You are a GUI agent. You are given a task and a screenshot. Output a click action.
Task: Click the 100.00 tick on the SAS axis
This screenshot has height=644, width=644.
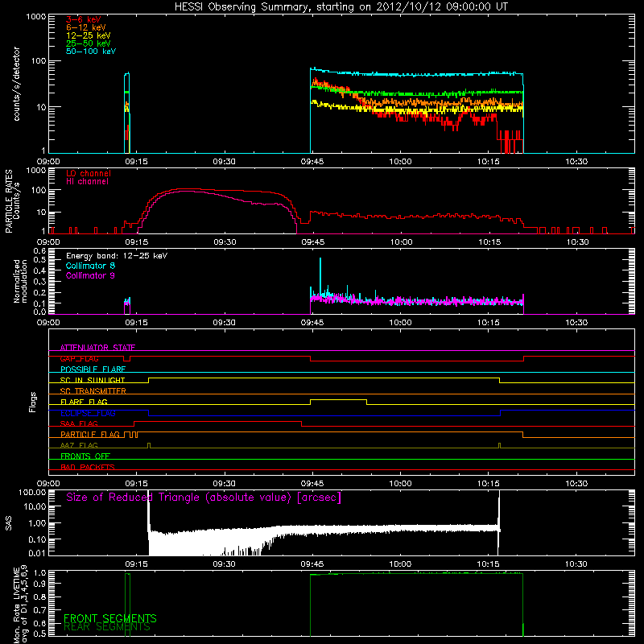click(32, 493)
